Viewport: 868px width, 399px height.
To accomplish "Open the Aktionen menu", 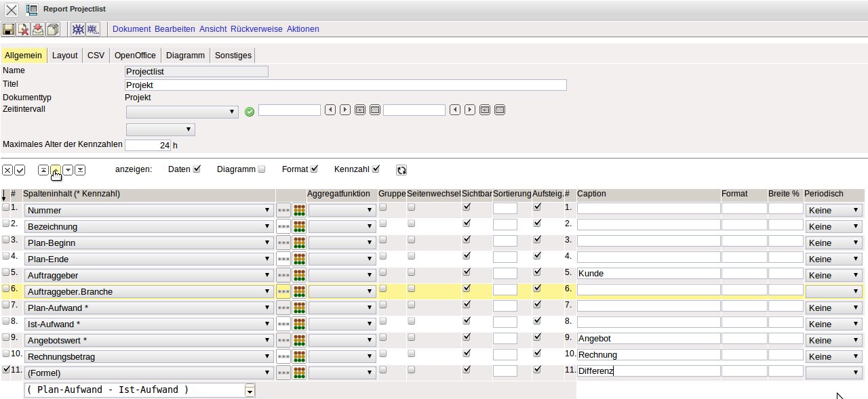I will click(302, 29).
